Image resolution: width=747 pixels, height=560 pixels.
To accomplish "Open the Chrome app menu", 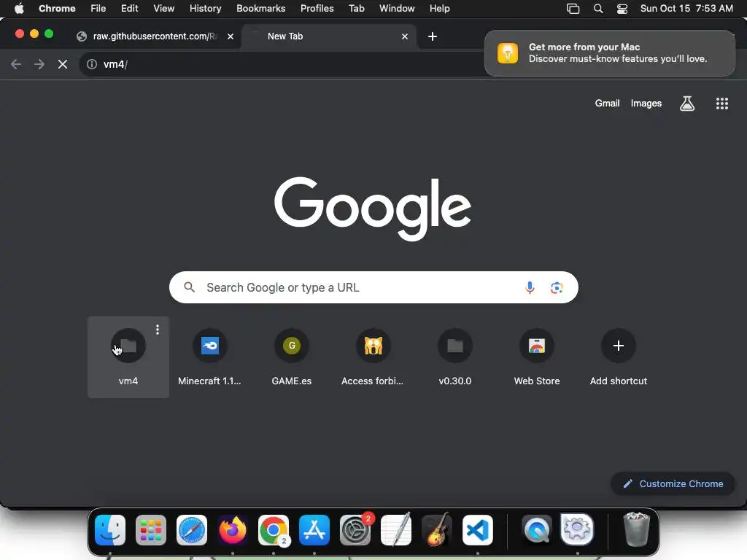I will point(57,9).
